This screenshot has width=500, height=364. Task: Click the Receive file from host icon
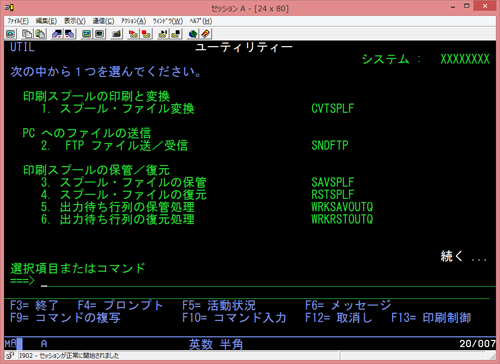point(69,34)
